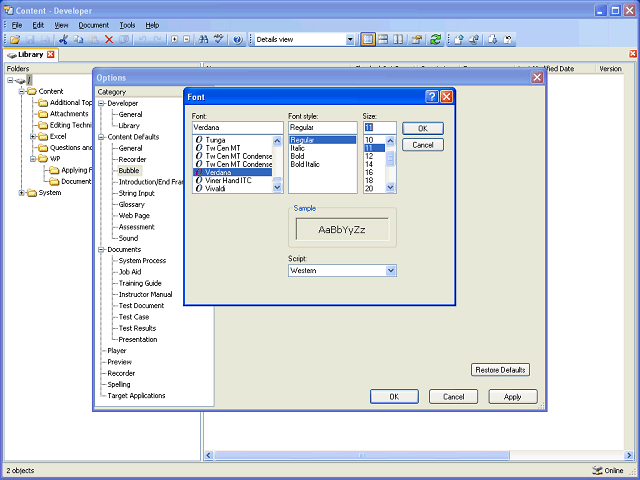Click the Check In document icon

pyautogui.click(x=459, y=40)
